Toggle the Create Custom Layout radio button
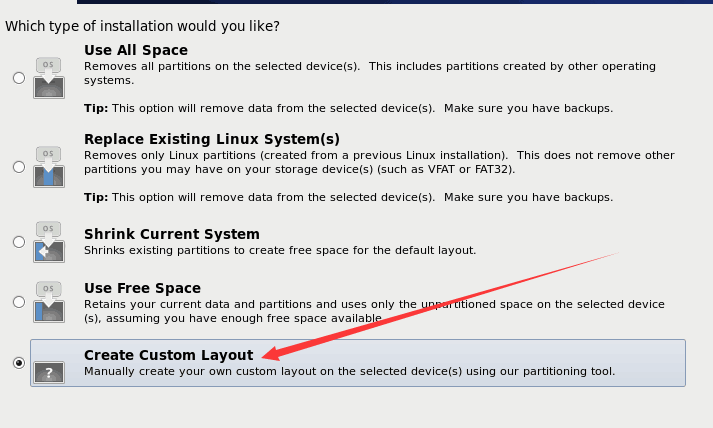 coord(19,363)
